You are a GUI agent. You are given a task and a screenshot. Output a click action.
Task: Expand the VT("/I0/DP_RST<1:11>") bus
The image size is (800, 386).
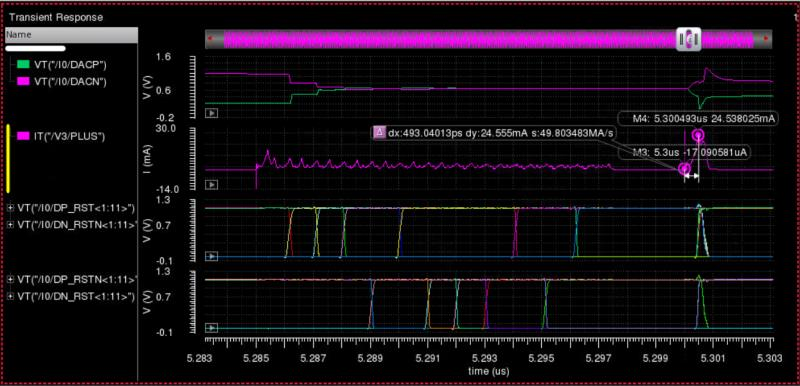[12, 208]
